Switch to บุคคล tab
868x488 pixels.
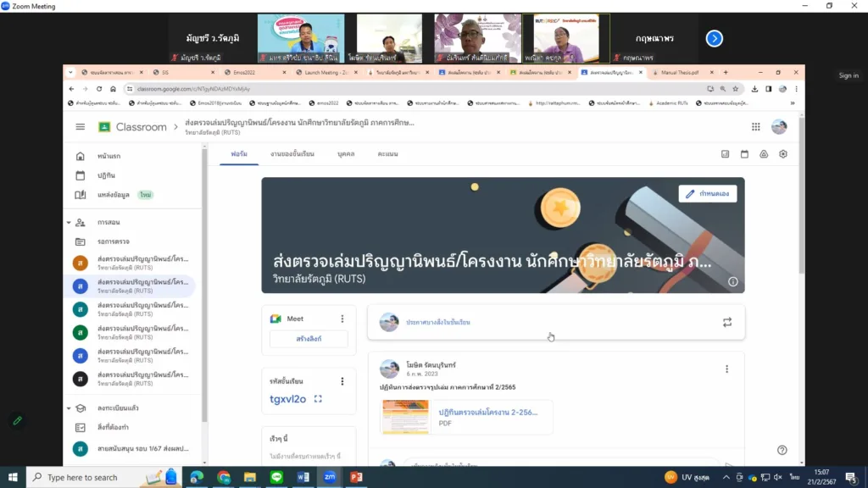[346, 154]
